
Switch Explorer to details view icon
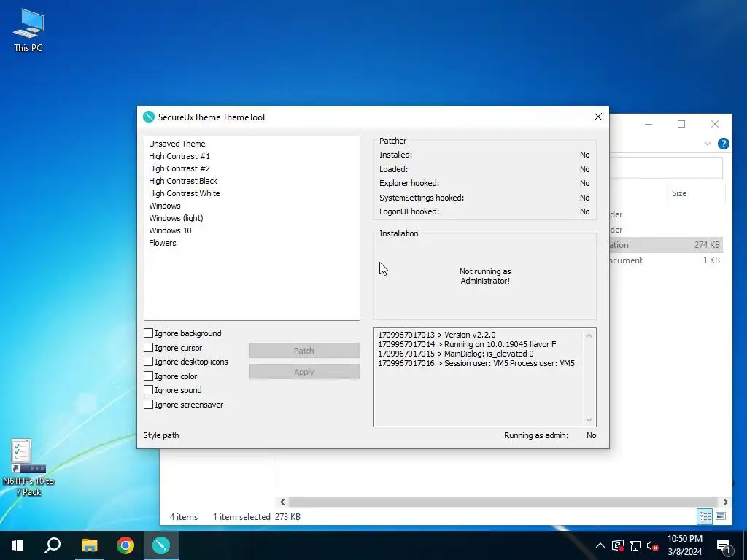pyautogui.click(x=705, y=516)
